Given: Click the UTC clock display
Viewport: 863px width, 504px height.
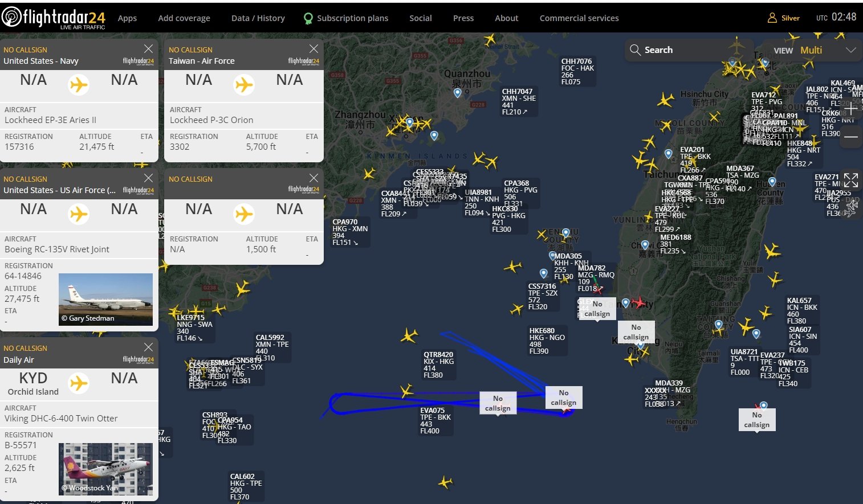Looking at the screenshot, I should 836,17.
